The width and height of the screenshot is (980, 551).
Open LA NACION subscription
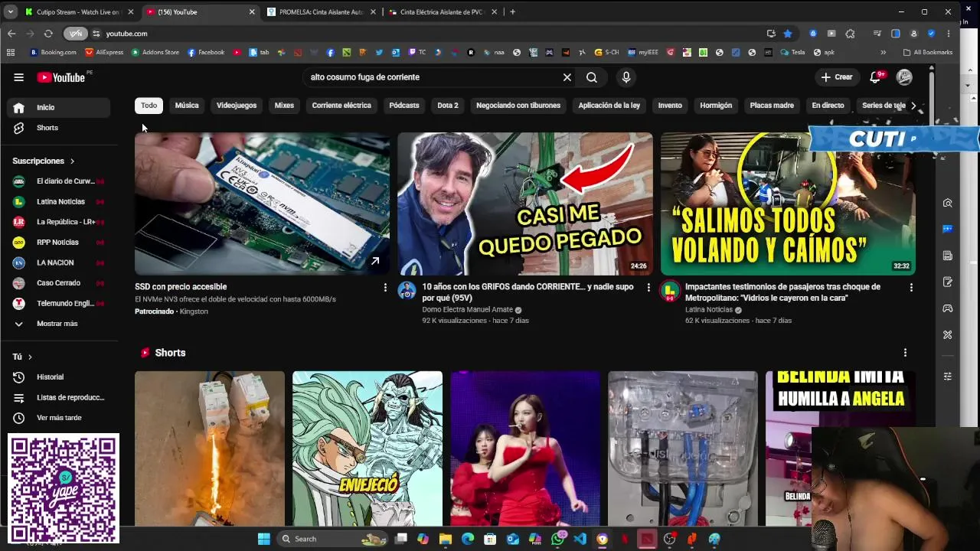pos(60,262)
